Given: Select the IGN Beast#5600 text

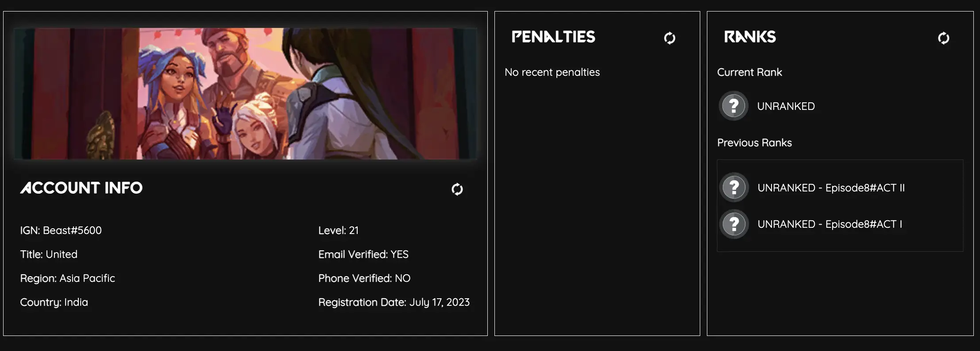Looking at the screenshot, I should pos(61,230).
